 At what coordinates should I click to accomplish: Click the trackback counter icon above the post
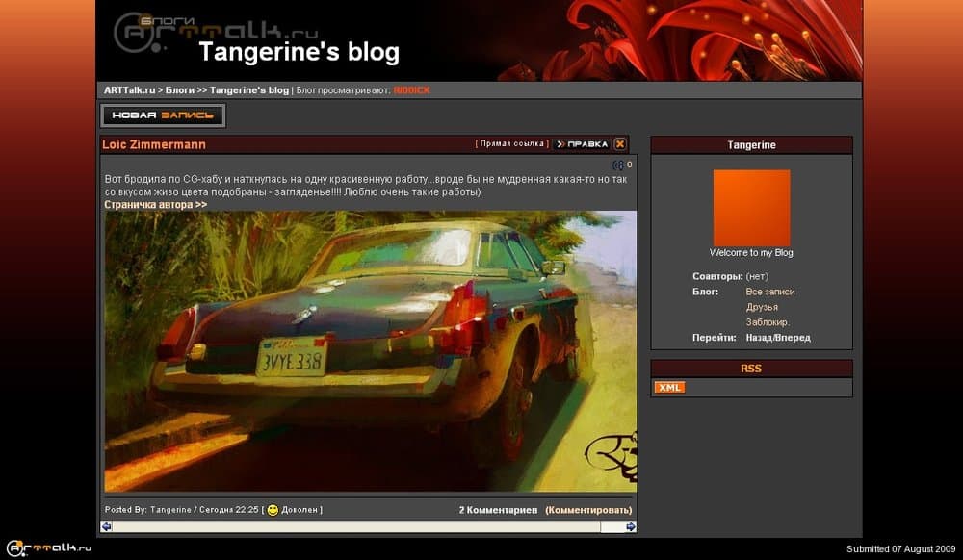(618, 165)
